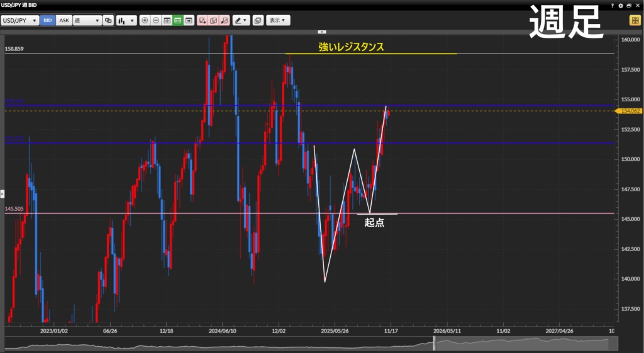Switch price display to ASK
This screenshot has width=644, height=353.
point(64,20)
